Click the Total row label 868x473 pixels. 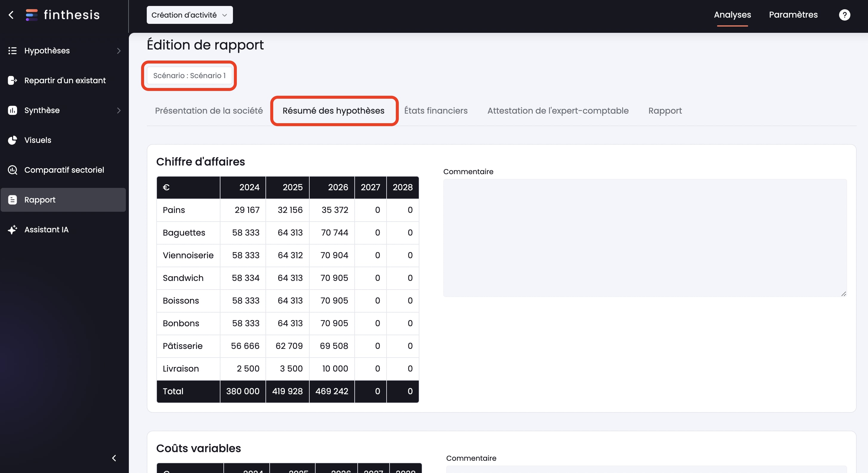[x=173, y=391]
